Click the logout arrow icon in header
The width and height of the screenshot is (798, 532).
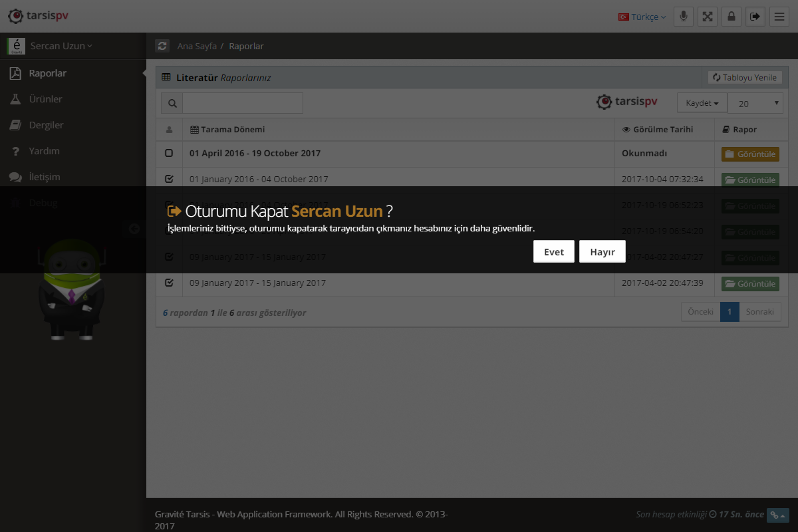coord(755,17)
